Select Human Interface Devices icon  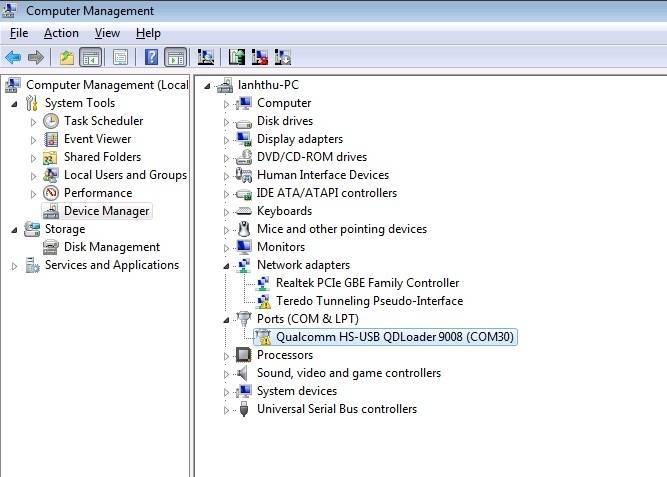pos(244,175)
